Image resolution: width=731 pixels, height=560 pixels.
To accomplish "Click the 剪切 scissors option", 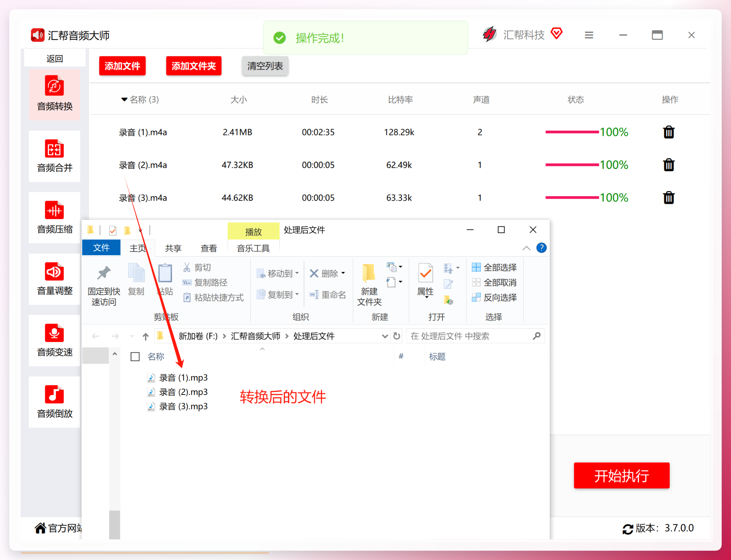I will point(197,267).
